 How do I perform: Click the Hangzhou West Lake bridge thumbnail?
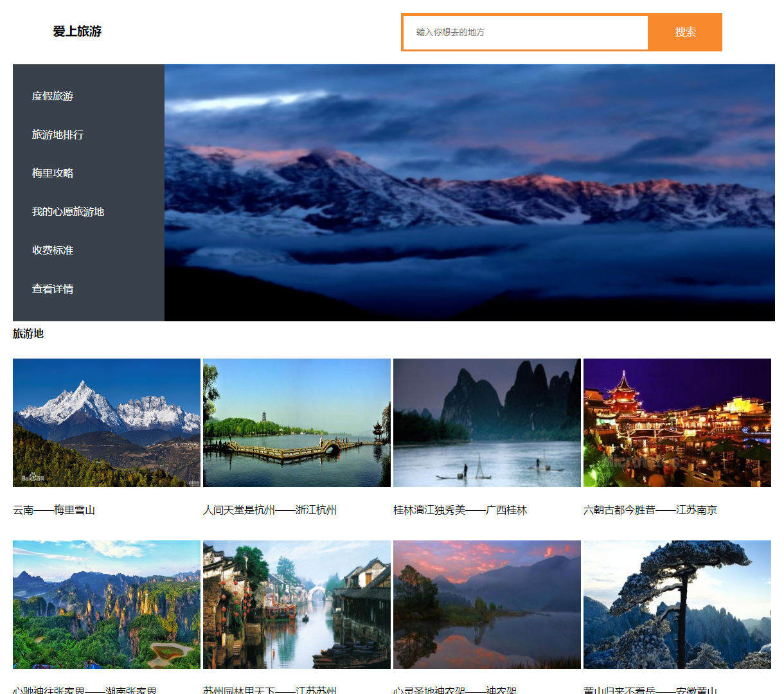tap(296, 422)
